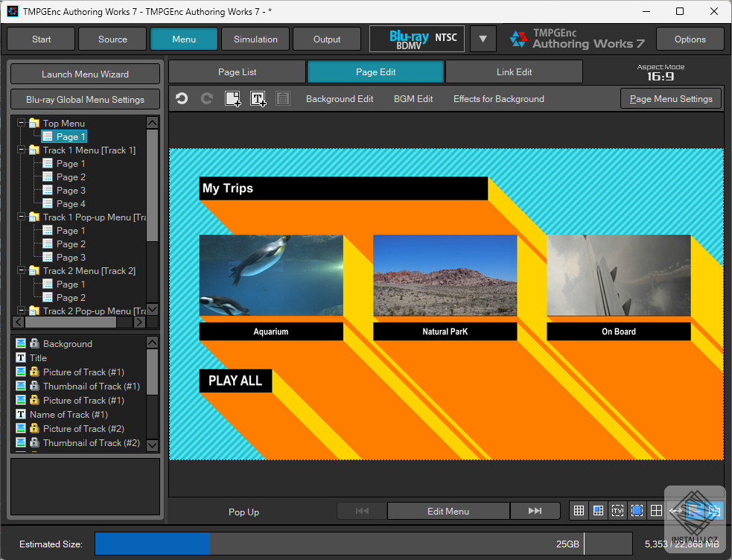Toggle the lock on Background layer
The image size is (732, 560).
point(34,343)
